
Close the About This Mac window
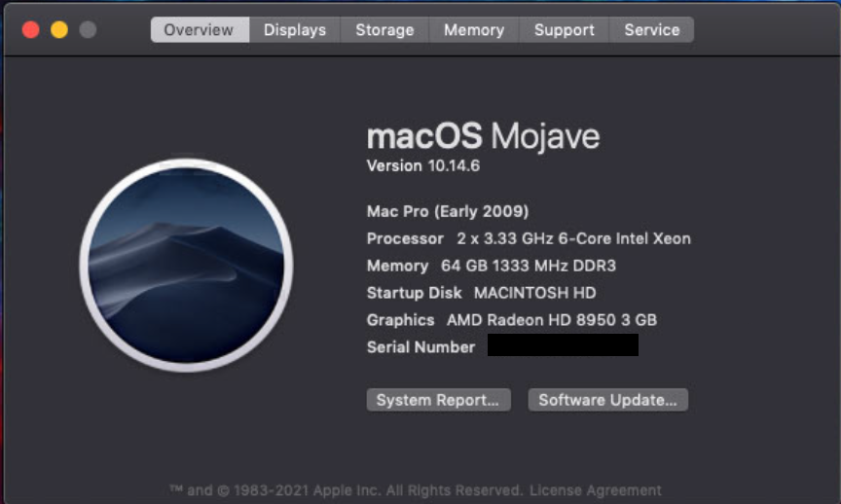[x=30, y=29]
